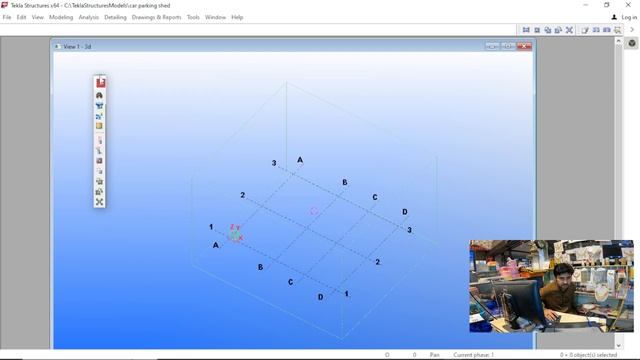Screen dimensions: 640x360
Task: Open the Modeling menu
Action: click(x=61, y=17)
